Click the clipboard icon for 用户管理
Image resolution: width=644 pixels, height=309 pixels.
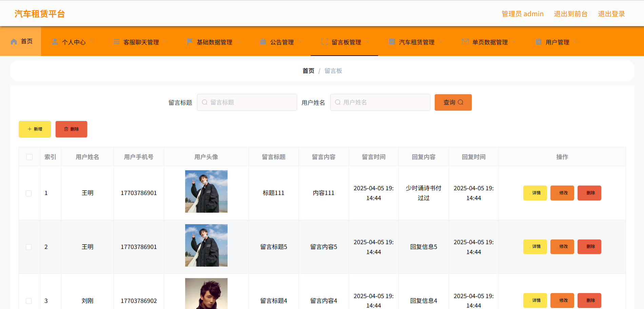pos(538,42)
